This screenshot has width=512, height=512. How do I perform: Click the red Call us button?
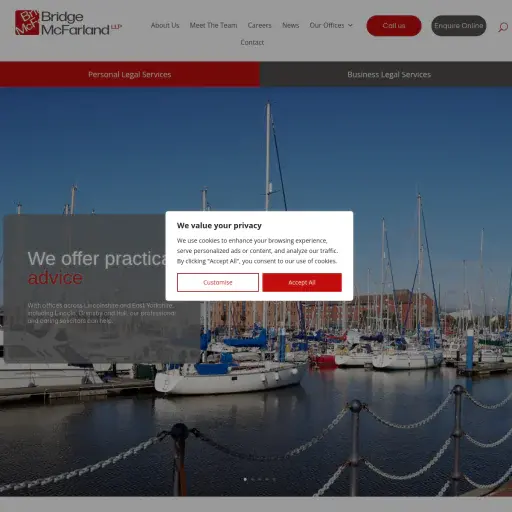pos(394,26)
